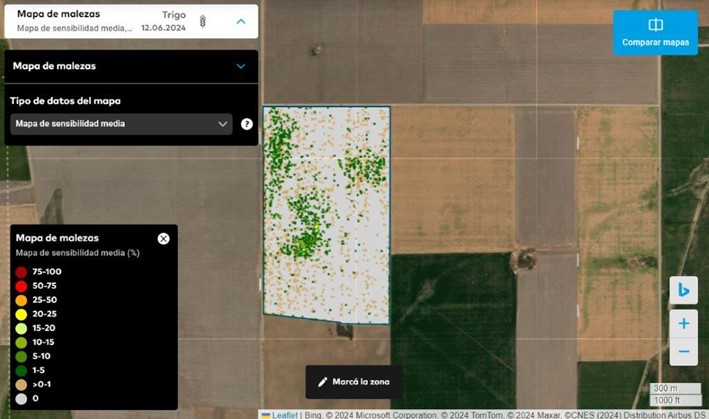Image resolution: width=709 pixels, height=419 pixels.
Task: Click the Comparar mapas book icon
Action: 655,25
